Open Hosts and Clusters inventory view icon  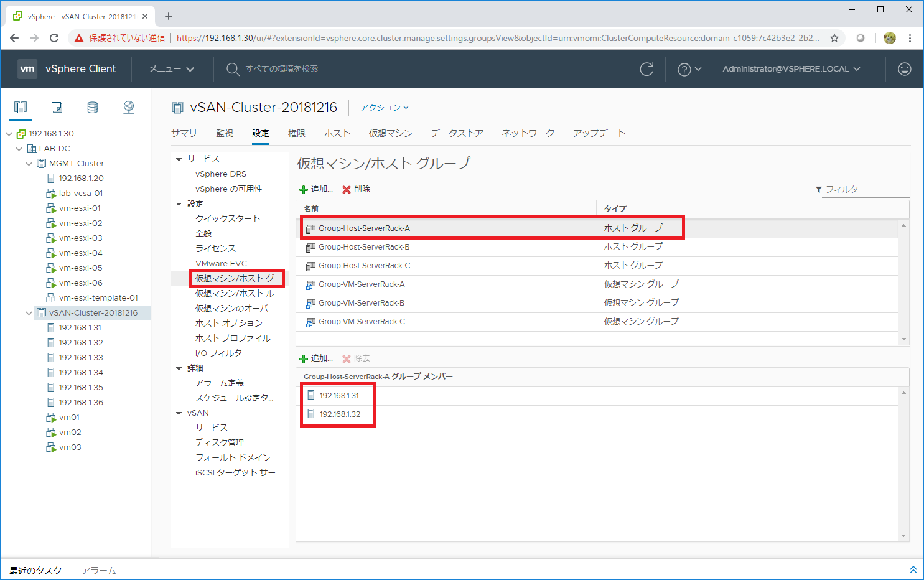coord(21,107)
